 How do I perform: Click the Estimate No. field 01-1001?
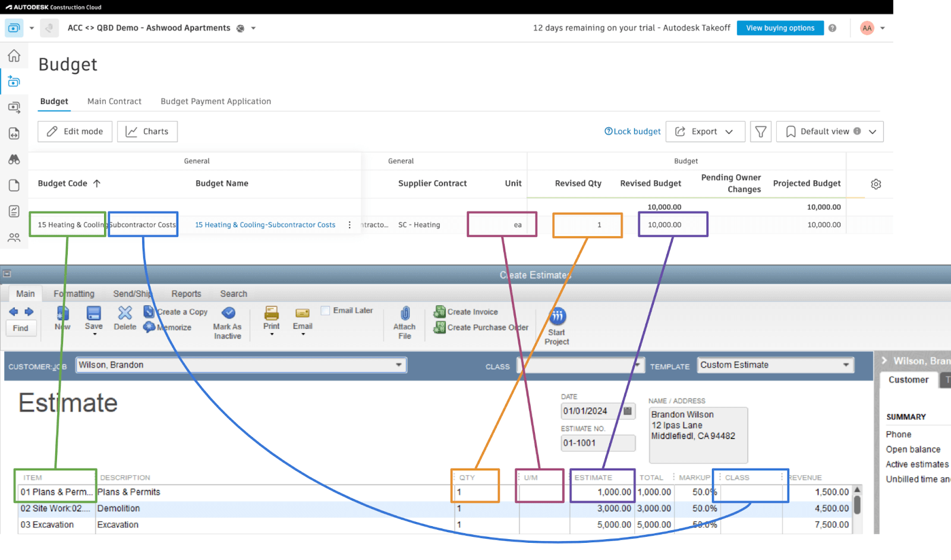coord(598,443)
